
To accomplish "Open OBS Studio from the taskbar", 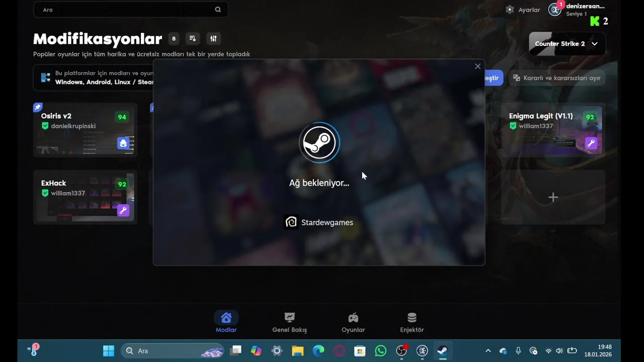I will [401, 350].
